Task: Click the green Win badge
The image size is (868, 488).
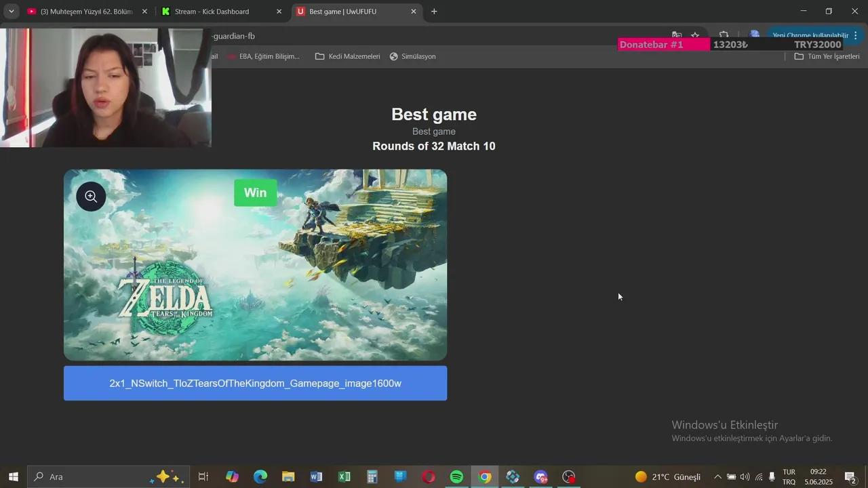Action: (255, 192)
